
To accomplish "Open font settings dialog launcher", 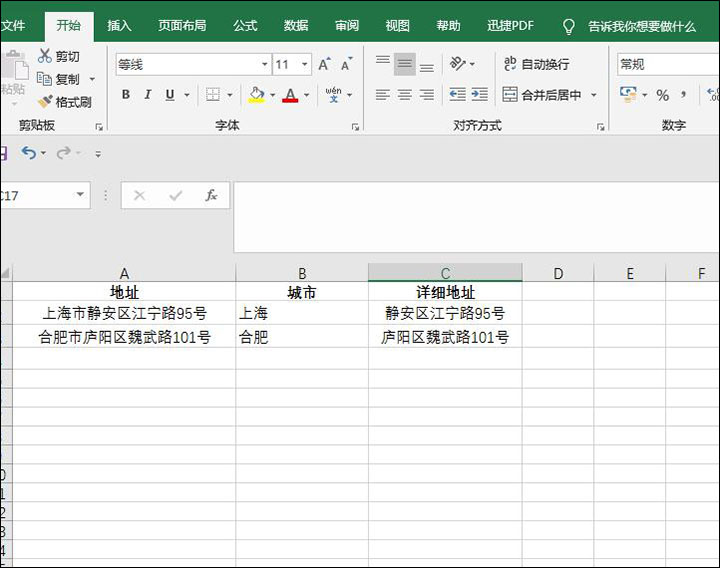I will 355,127.
